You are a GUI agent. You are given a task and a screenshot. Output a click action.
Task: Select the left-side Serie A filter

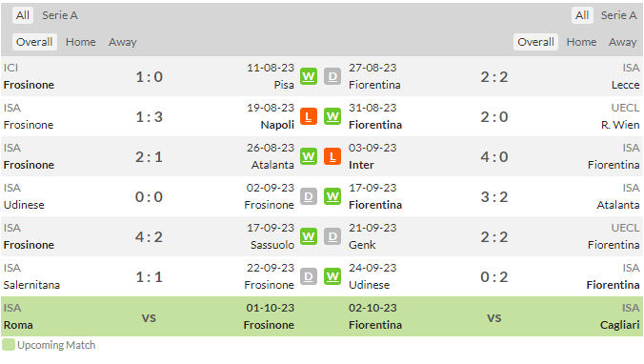60,15
